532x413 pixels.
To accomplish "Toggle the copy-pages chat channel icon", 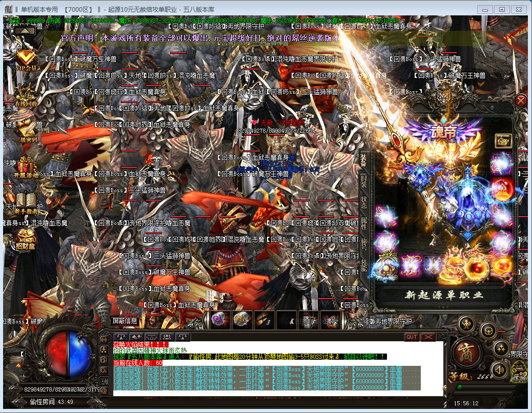I will (x=104, y=360).
